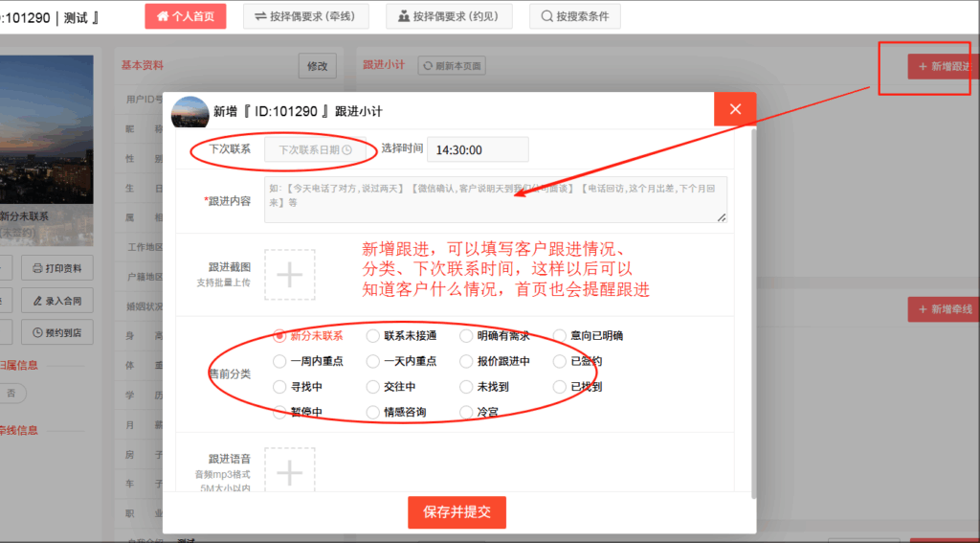Click 录入合同 button
This screenshot has width=980, height=543.
(57, 301)
